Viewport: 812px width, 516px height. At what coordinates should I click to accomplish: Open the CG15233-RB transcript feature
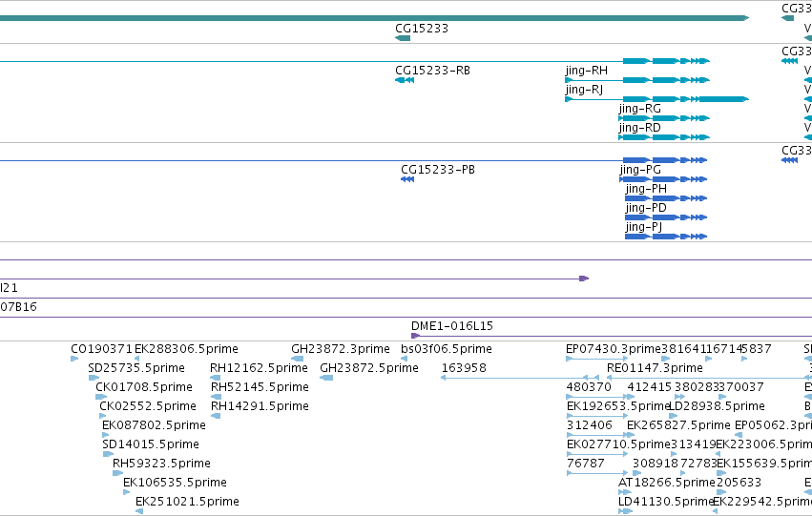(x=405, y=80)
